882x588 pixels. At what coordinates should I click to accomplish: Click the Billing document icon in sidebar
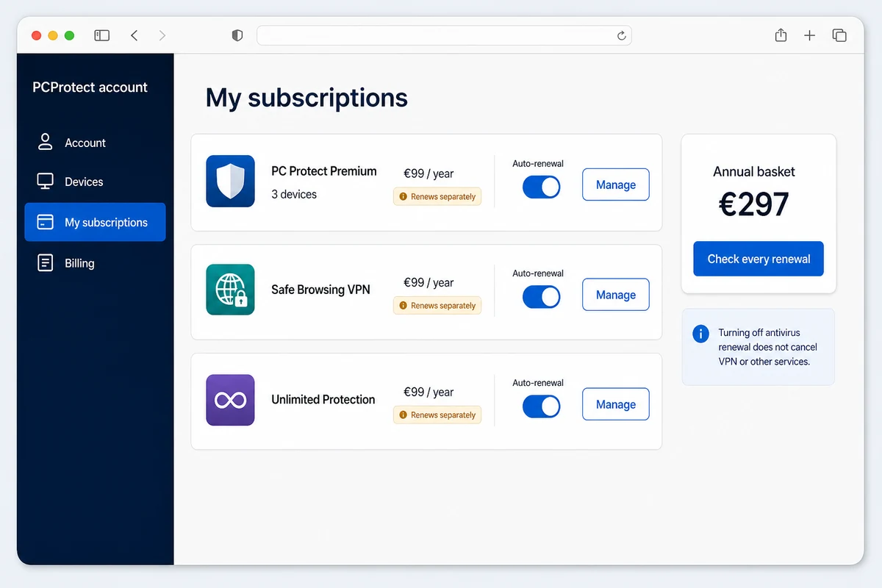coord(46,262)
